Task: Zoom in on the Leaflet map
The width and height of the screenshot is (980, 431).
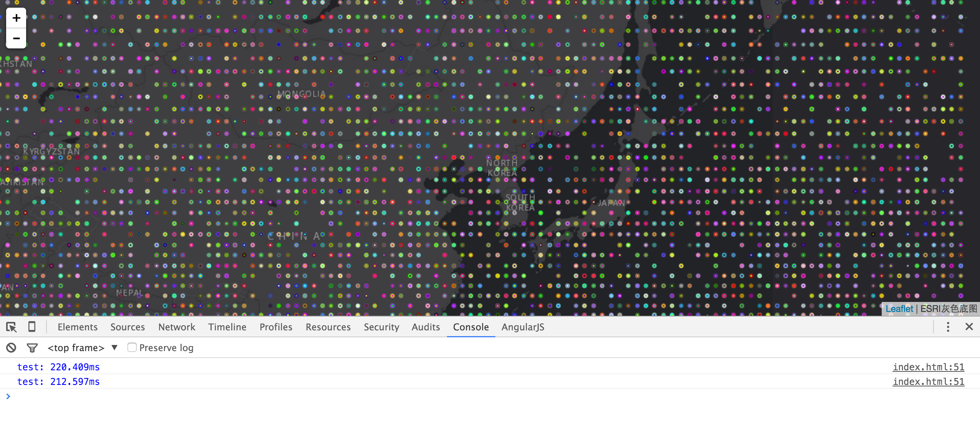Action: pos(16,18)
